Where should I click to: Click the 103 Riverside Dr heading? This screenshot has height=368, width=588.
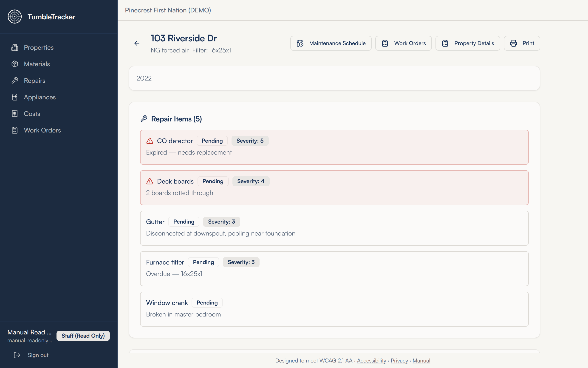point(184,38)
